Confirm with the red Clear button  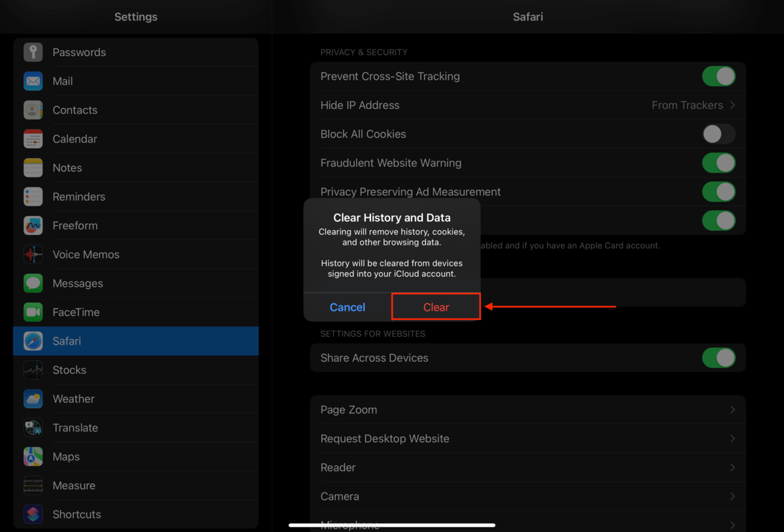pyautogui.click(x=436, y=307)
